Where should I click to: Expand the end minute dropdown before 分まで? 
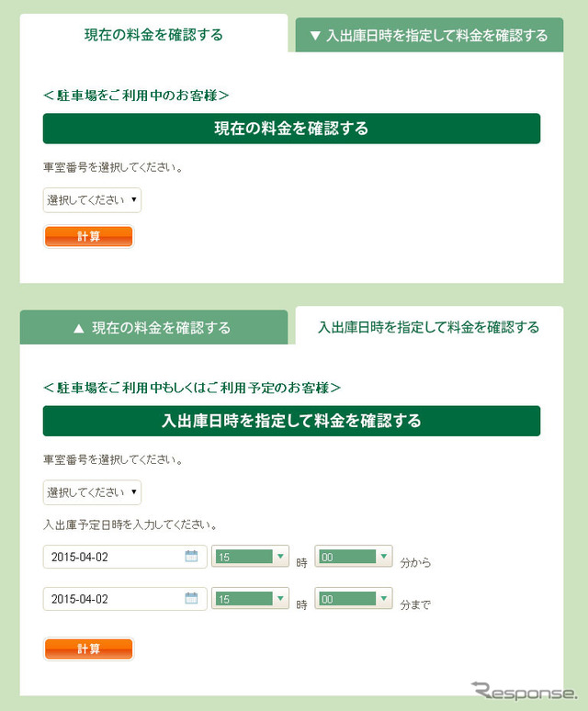pyautogui.click(x=353, y=599)
